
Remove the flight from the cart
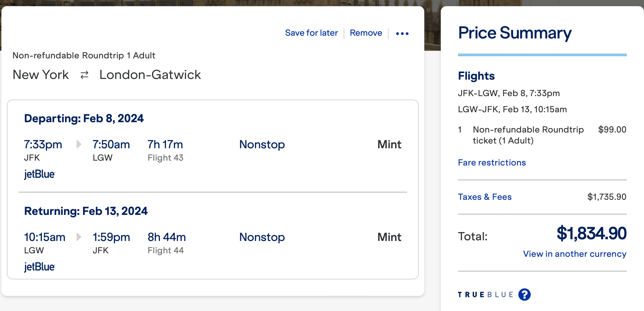(366, 33)
